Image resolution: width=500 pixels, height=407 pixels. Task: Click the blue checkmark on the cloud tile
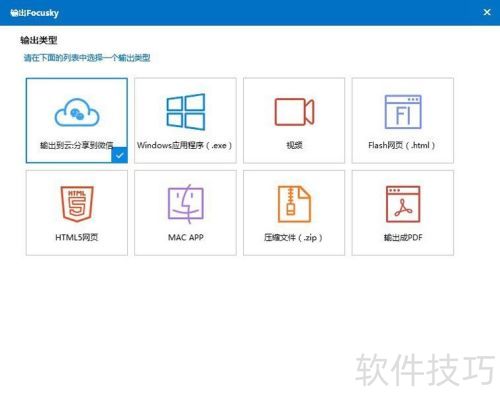119,155
